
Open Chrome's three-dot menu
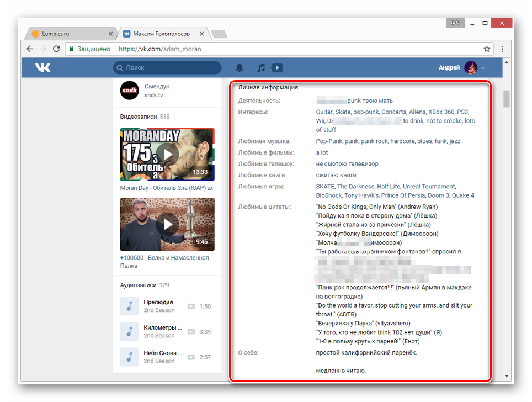click(502, 49)
